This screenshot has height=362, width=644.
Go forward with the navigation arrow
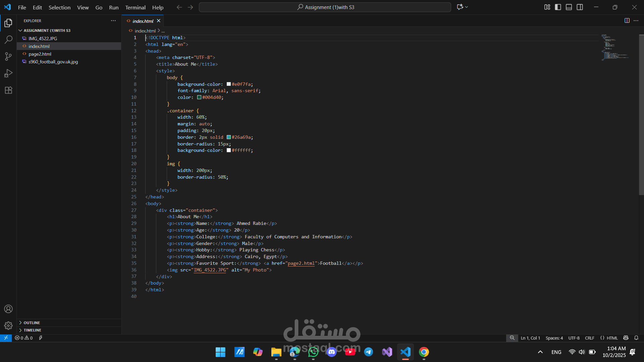190,7
